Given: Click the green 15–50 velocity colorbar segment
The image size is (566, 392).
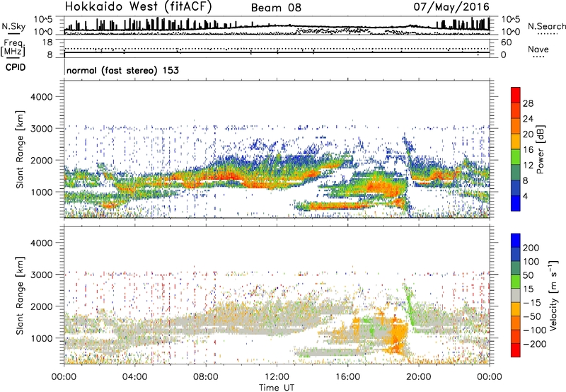Looking at the screenshot, I should pos(516,282).
